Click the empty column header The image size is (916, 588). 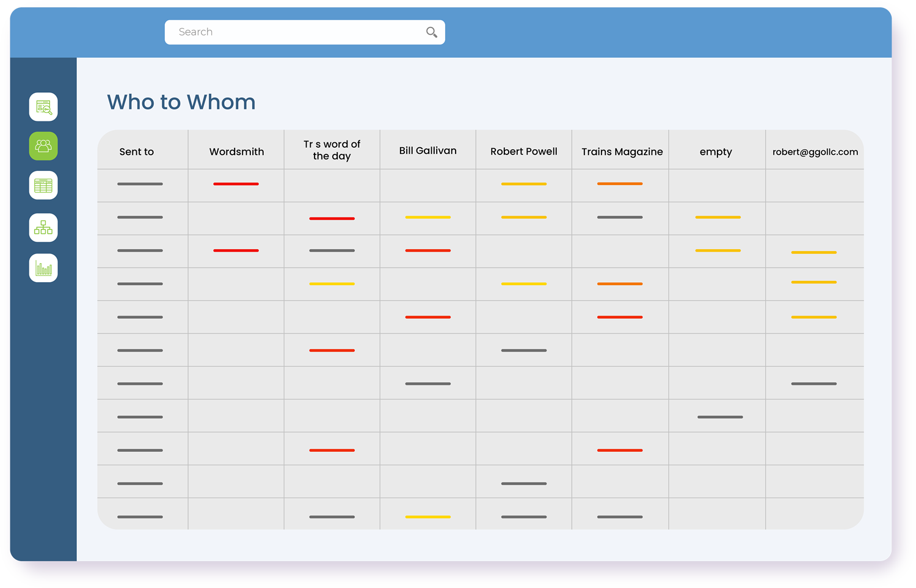pos(716,152)
